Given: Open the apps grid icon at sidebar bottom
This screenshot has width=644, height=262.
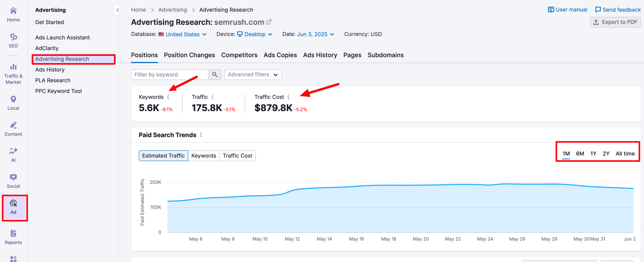Looking at the screenshot, I should 13,259.
